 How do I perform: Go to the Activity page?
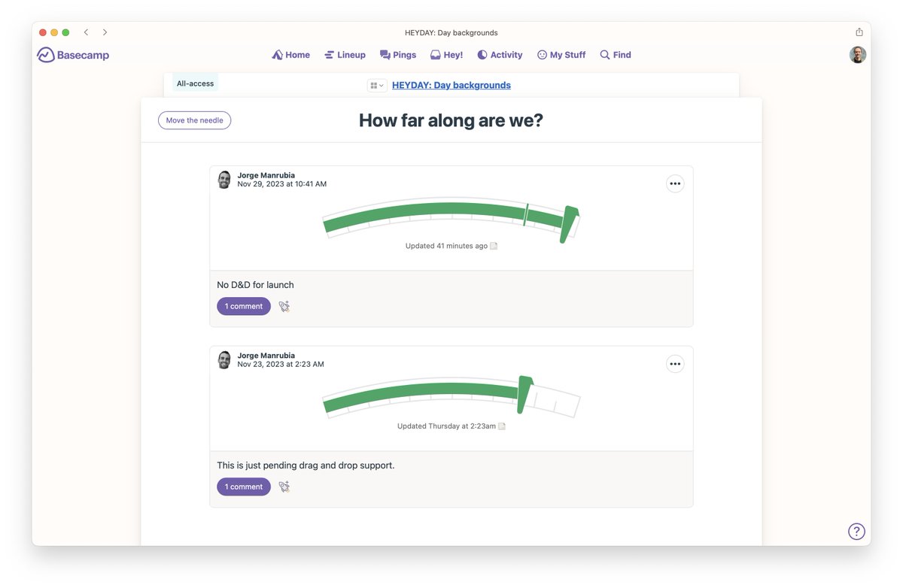[x=500, y=55]
